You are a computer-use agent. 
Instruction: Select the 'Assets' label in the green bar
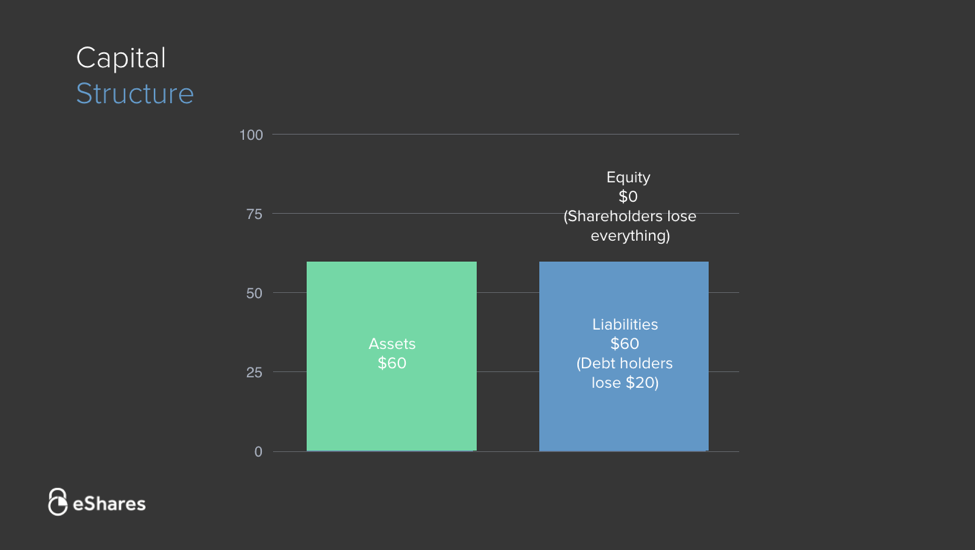pyautogui.click(x=392, y=344)
